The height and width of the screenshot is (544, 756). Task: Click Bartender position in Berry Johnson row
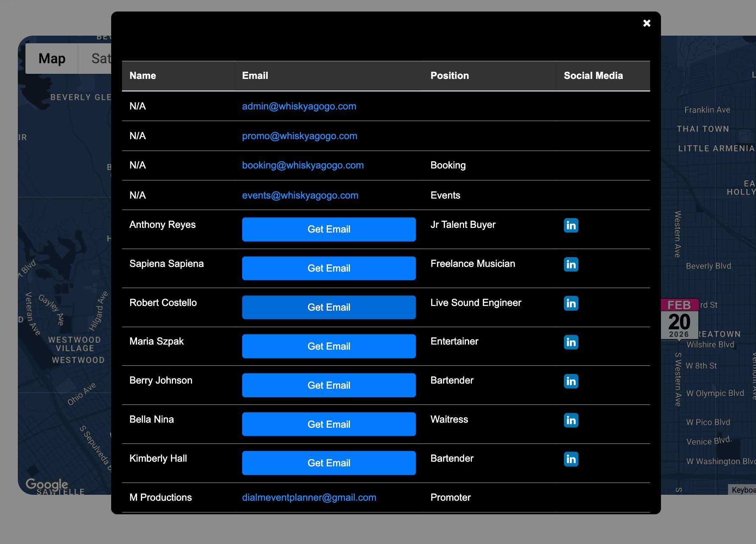click(x=452, y=380)
